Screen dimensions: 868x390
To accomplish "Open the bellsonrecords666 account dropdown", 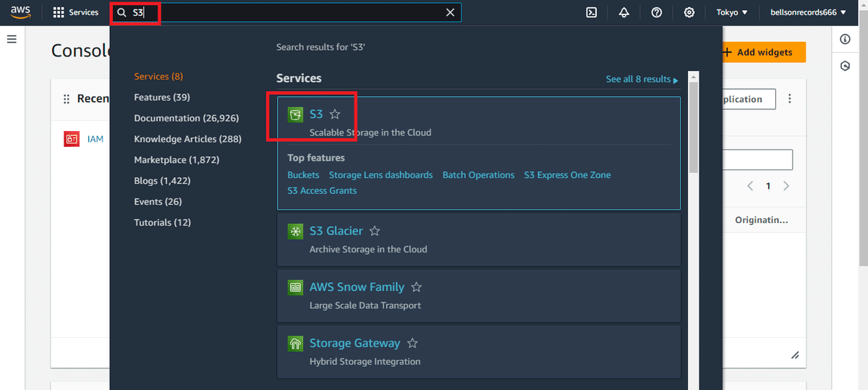I will 808,12.
